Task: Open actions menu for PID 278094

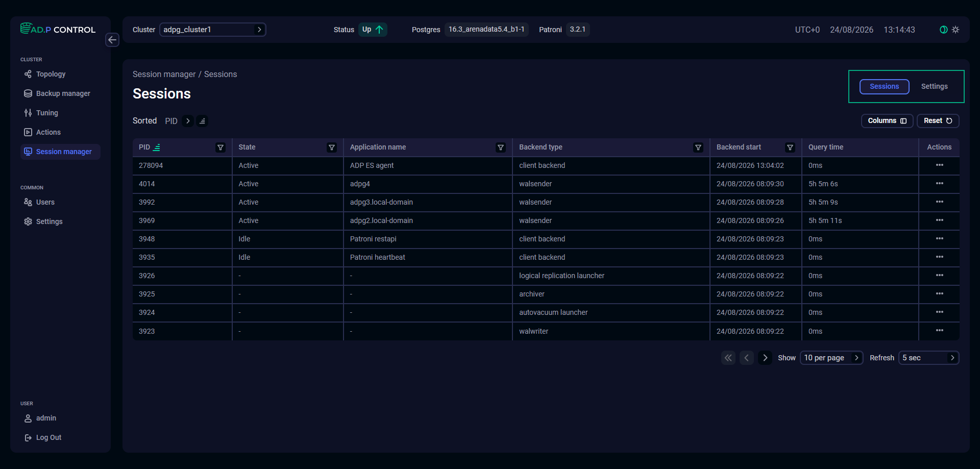Action: 939,165
